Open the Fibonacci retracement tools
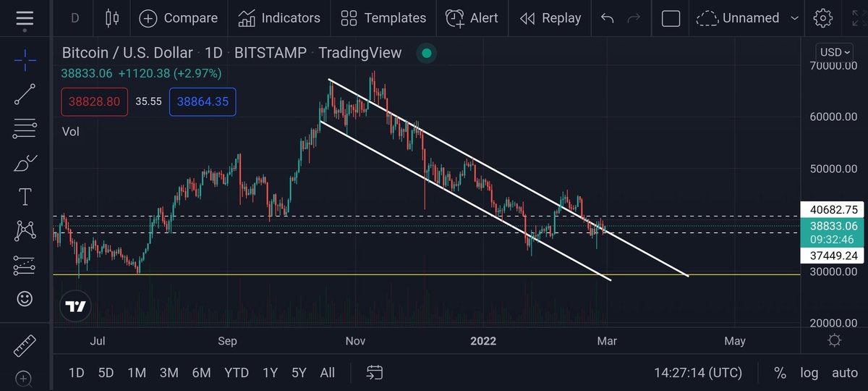868x391 pixels. 25,129
